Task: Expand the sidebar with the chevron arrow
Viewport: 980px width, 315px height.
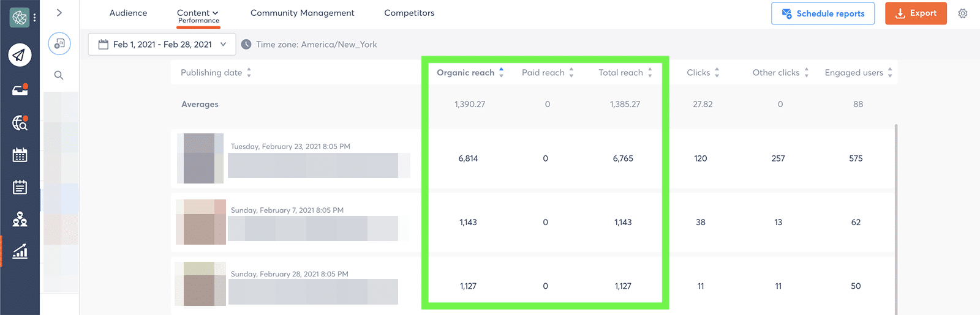Action: pos(59,12)
